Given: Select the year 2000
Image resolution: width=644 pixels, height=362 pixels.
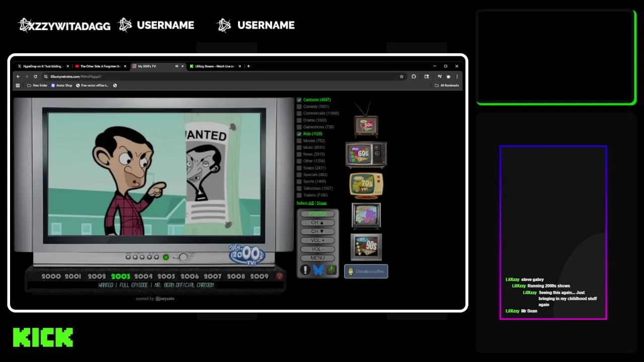Looking at the screenshot, I should point(51,276).
